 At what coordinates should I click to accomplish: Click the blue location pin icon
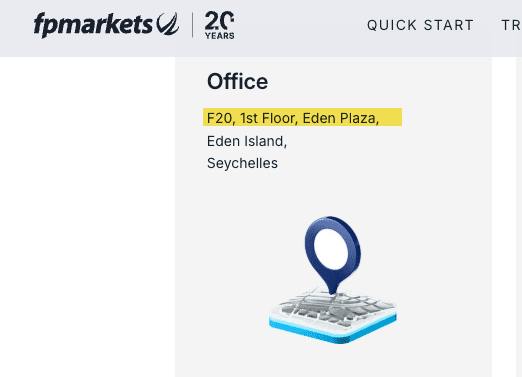coord(333,255)
